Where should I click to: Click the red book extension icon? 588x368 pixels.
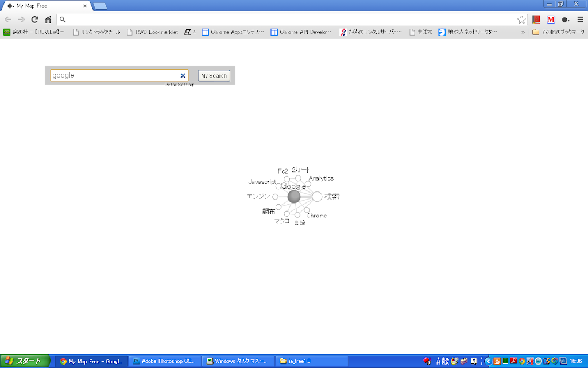coord(536,20)
